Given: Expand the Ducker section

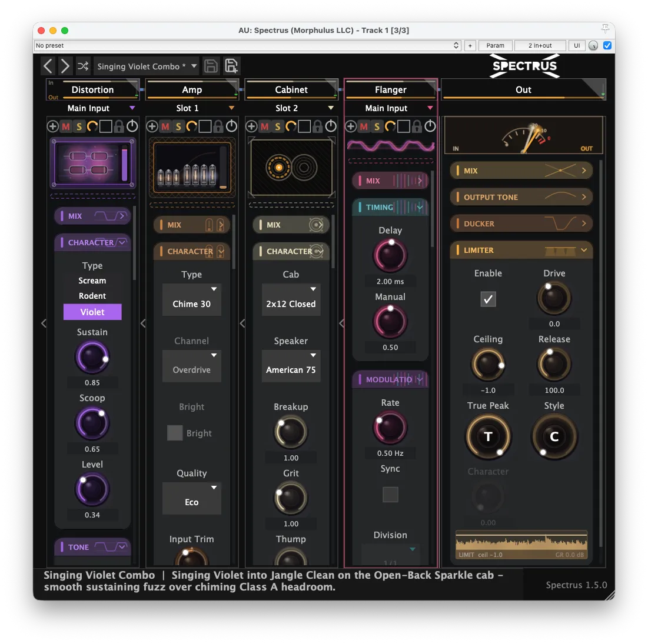Looking at the screenshot, I should tap(521, 223).
